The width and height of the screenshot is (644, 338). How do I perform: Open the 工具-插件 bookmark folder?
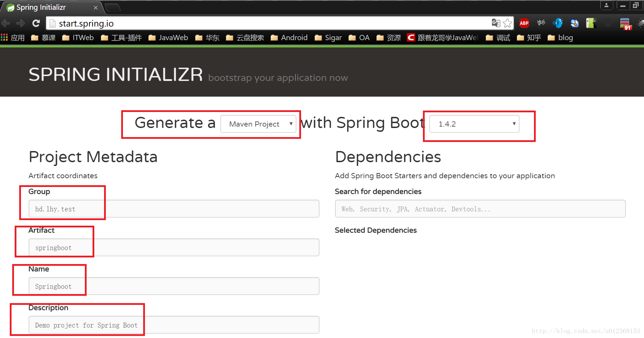click(x=121, y=38)
